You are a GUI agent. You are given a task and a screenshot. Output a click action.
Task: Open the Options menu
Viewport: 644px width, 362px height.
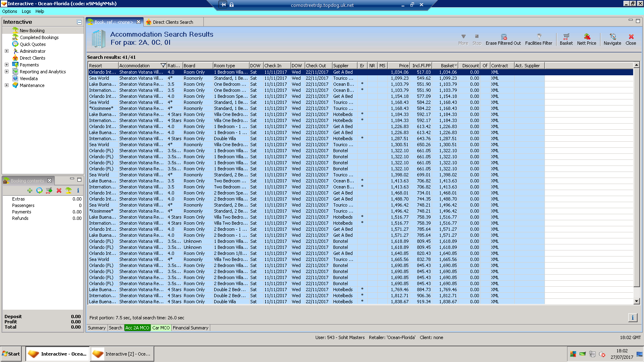click(x=10, y=11)
